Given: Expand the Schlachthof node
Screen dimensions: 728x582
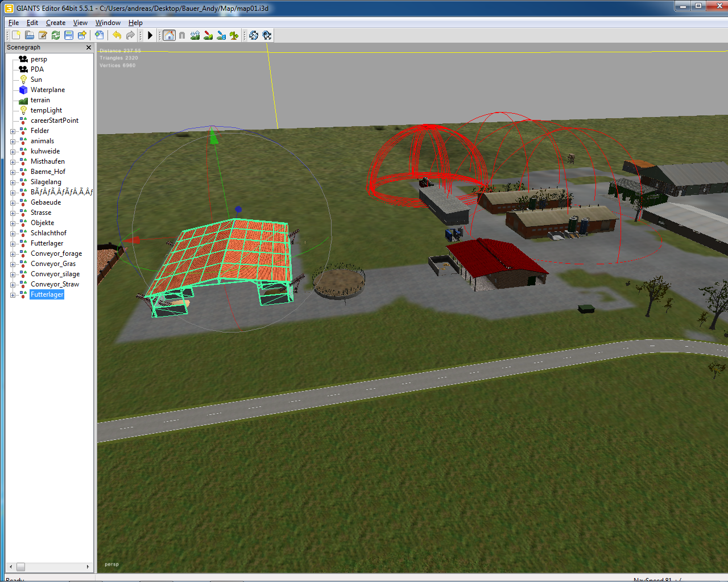Looking at the screenshot, I should click(x=13, y=234).
